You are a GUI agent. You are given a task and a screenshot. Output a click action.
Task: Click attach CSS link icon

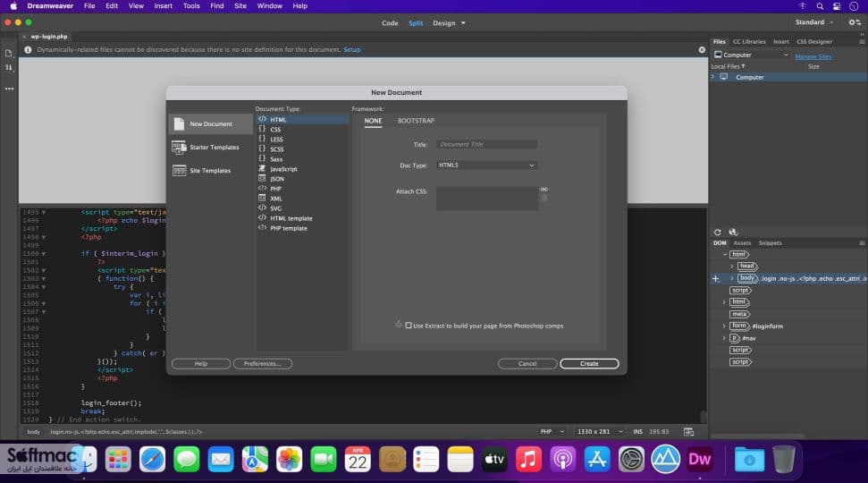pyautogui.click(x=544, y=190)
